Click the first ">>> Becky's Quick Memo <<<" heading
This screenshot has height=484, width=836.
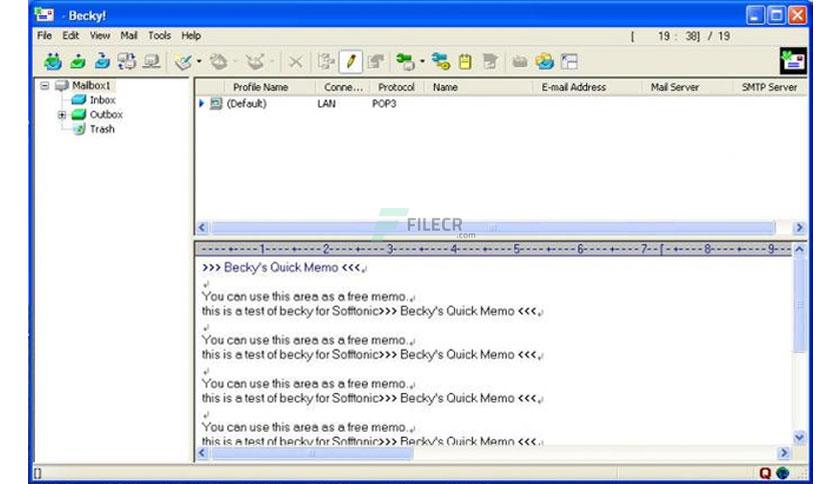[281, 268]
